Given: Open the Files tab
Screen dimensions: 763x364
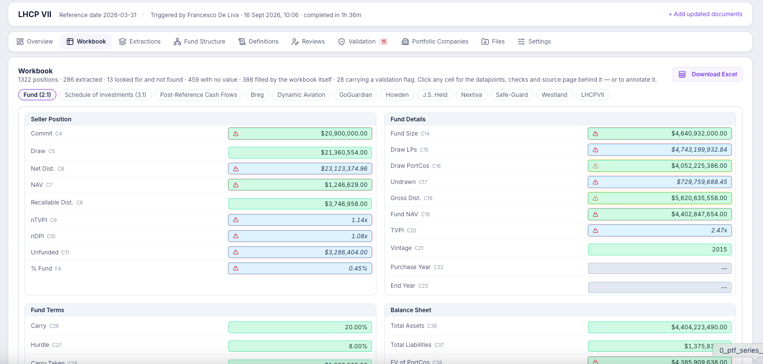Looking at the screenshot, I should coord(493,41).
